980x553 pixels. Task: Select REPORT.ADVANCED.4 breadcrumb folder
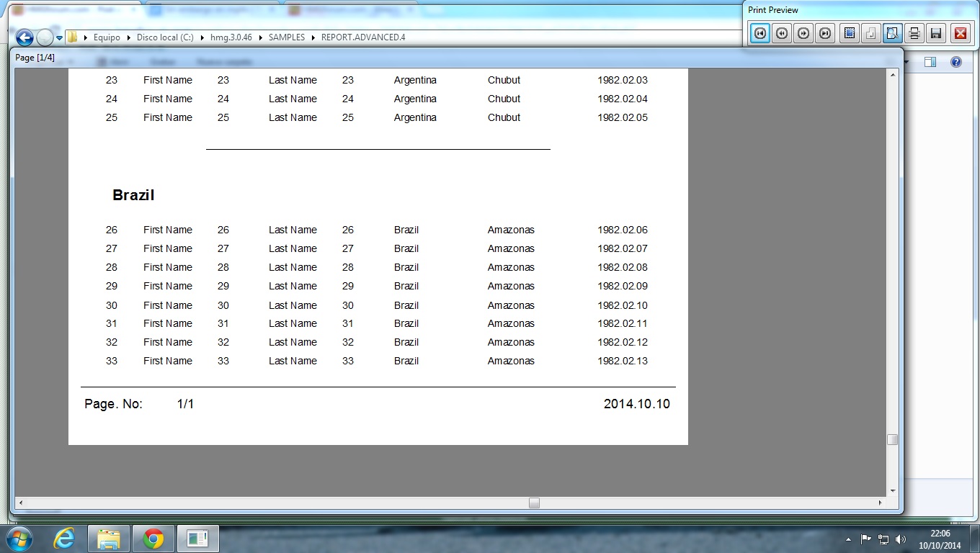click(x=363, y=37)
